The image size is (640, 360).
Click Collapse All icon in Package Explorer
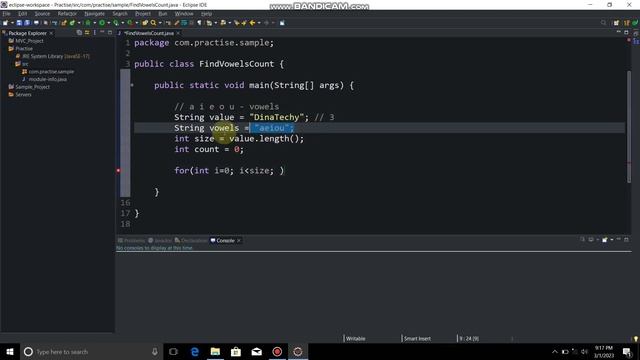click(x=79, y=33)
